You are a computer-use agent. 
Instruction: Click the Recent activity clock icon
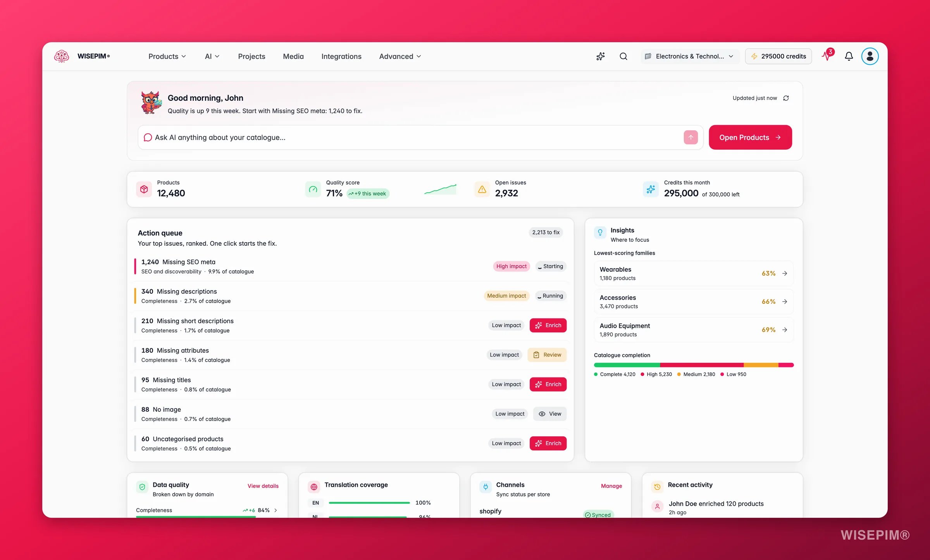pyautogui.click(x=657, y=487)
